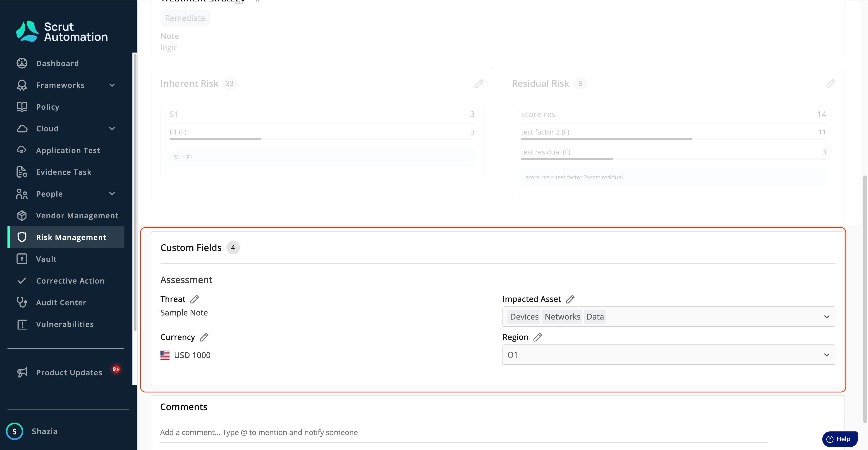Expand the Cloud sidebar submenu
The height and width of the screenshot is (450, 868).
[x=112, y=129]
